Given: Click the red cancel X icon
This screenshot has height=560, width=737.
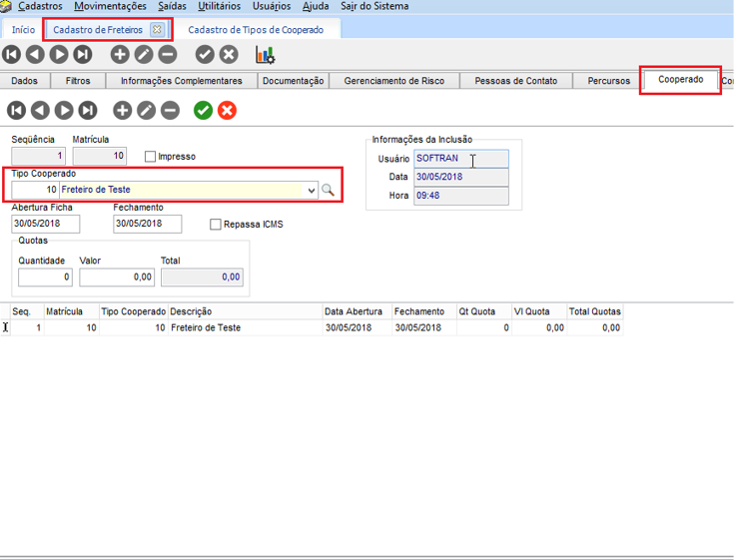Looking at the screenshot, I should pyautogui.click(x=227, y=110).
